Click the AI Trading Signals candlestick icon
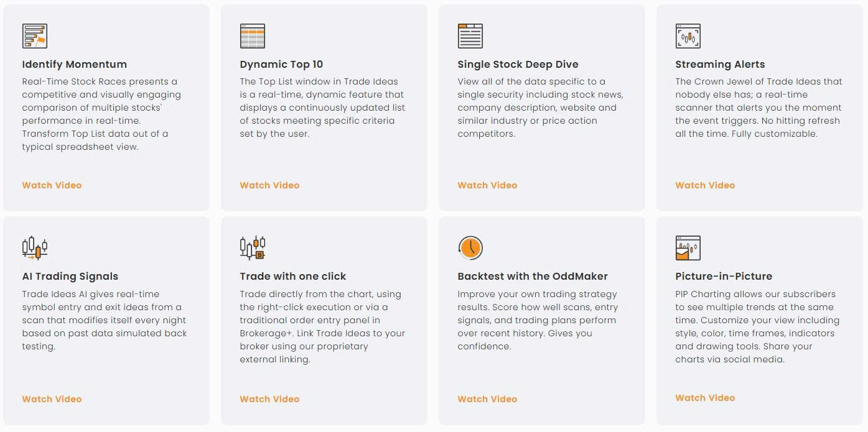This screenshot has width=868, height=432. [35, 247]
